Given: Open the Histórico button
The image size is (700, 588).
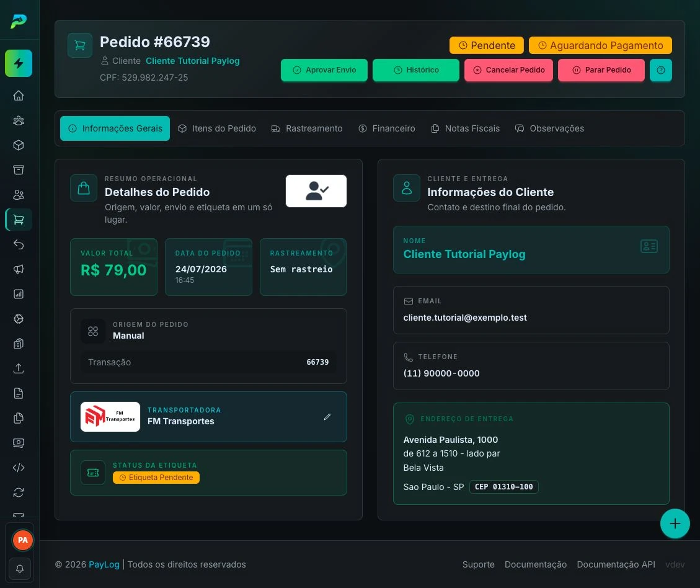Looking at the screenshot, I should (416, 70).
